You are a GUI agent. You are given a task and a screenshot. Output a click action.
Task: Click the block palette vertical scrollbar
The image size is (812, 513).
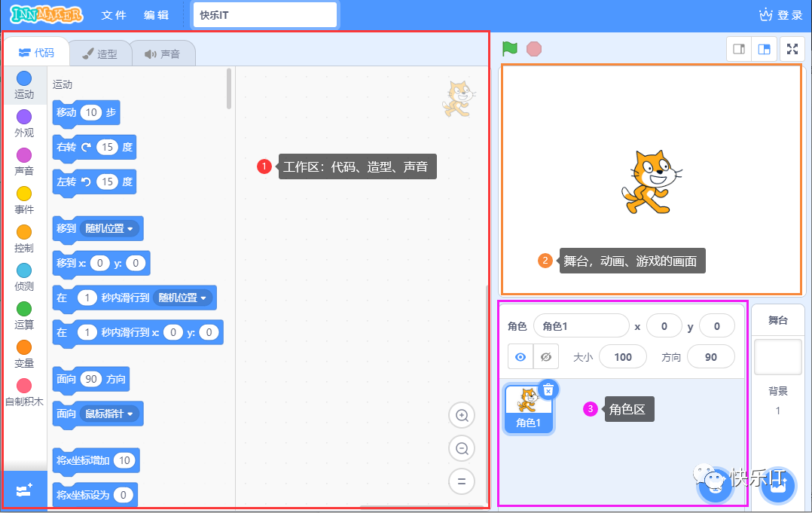click(x=229, y=89)
